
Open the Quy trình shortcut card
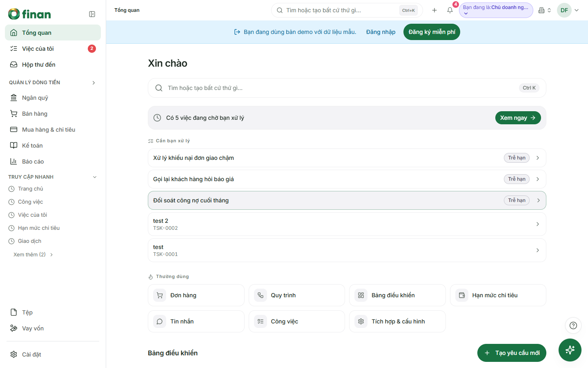click(297, 295)
